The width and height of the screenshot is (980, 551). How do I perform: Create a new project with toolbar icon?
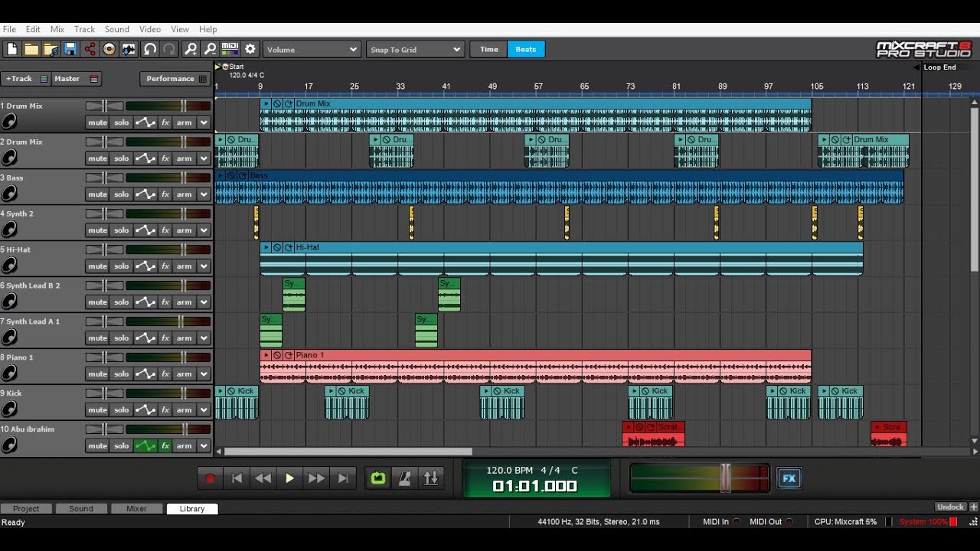click(x=12, y=49)
